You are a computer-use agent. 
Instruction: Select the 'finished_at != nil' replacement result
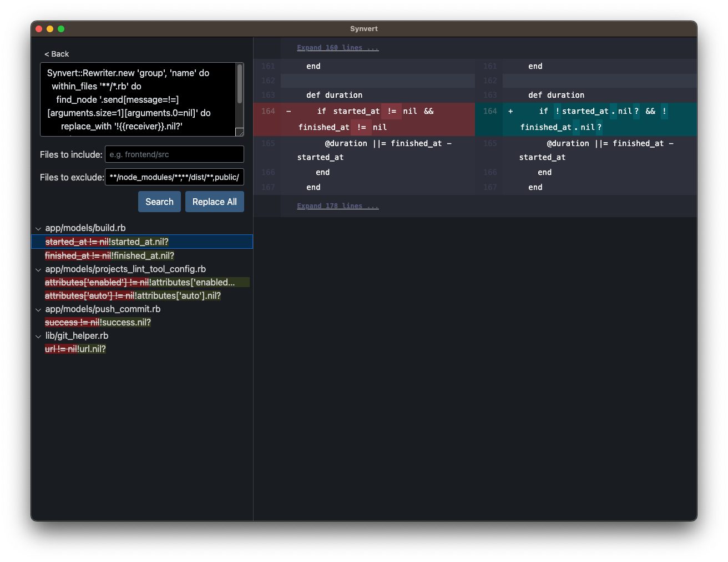pyautogui.click(x=109, y=255)
